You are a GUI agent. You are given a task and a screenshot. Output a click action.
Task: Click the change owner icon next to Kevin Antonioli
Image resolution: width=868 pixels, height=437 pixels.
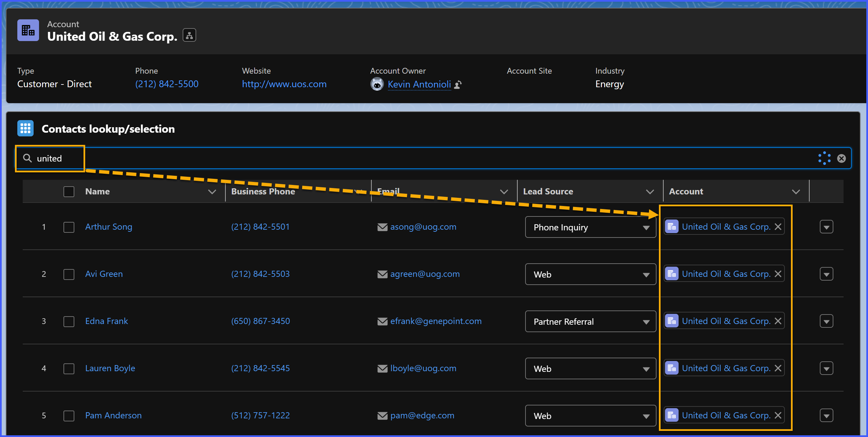(x=458, y=84)
